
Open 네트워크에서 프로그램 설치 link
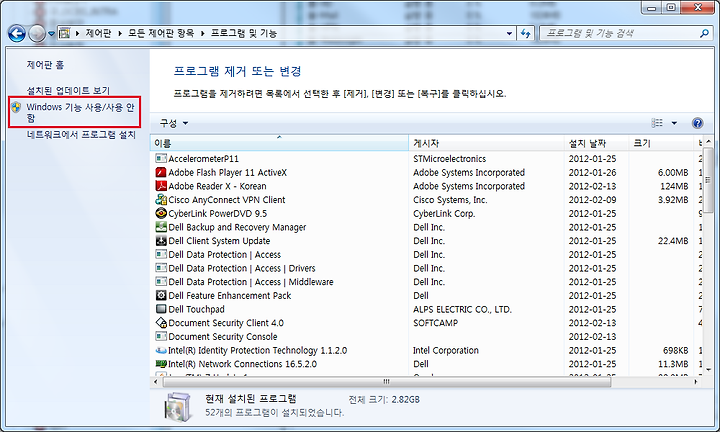tap(81, 135)
